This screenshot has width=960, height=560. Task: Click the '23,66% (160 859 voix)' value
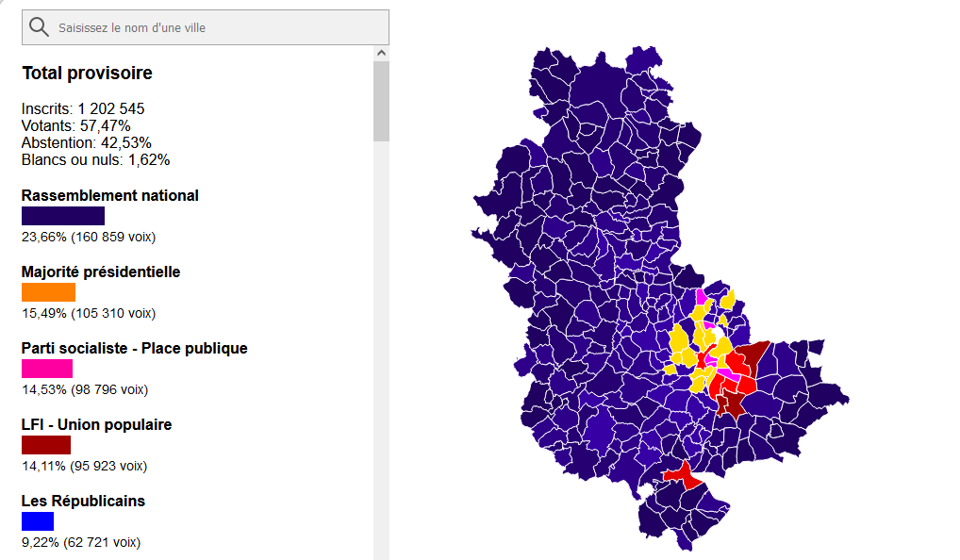[x=89, y=237]
